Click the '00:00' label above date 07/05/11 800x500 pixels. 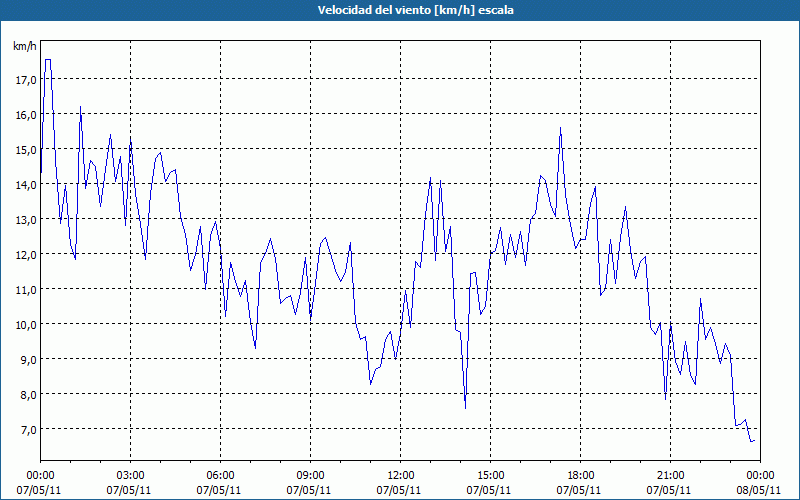(40, 476)
